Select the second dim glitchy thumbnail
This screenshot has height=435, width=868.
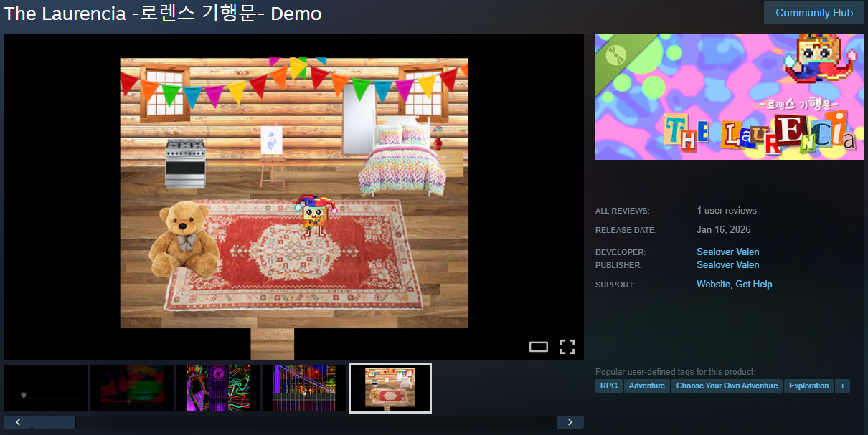point(132,388)
